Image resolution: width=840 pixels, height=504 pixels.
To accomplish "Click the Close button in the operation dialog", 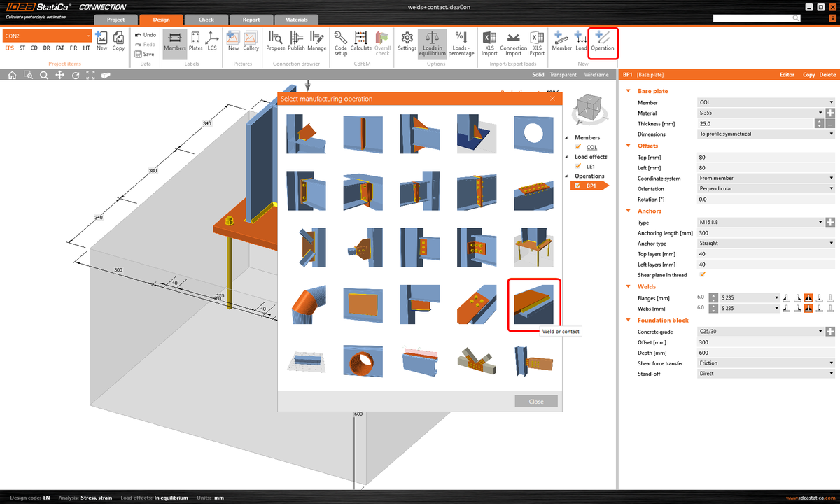I will coord(535,401).
